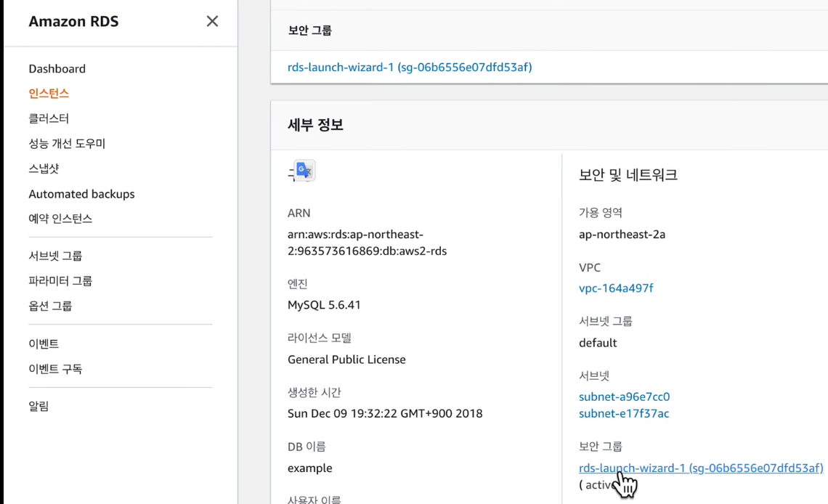The image size is (828, 504).
Task: Close the Amazon RDS sidebar panel
Action: [x=212, y=21]
